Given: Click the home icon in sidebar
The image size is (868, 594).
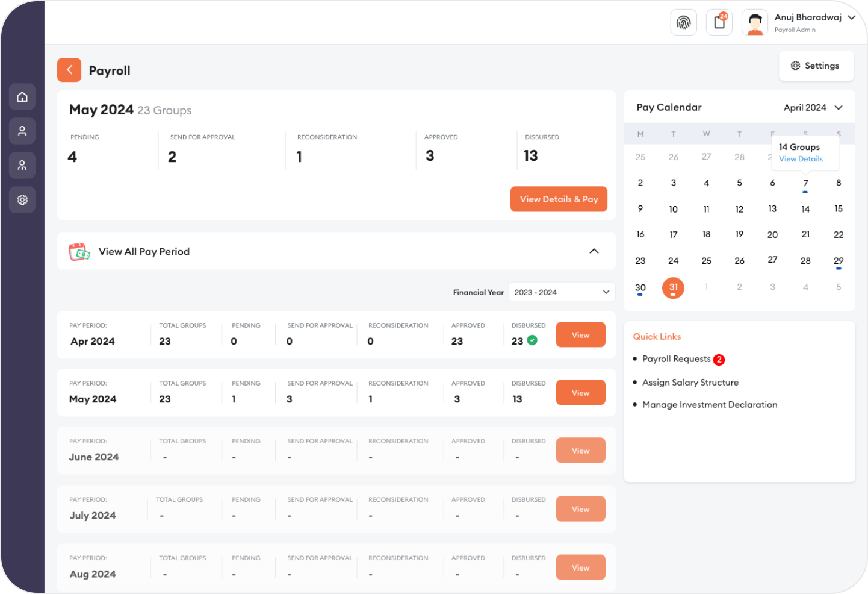Looking at the screenshot, I should 22,97.
